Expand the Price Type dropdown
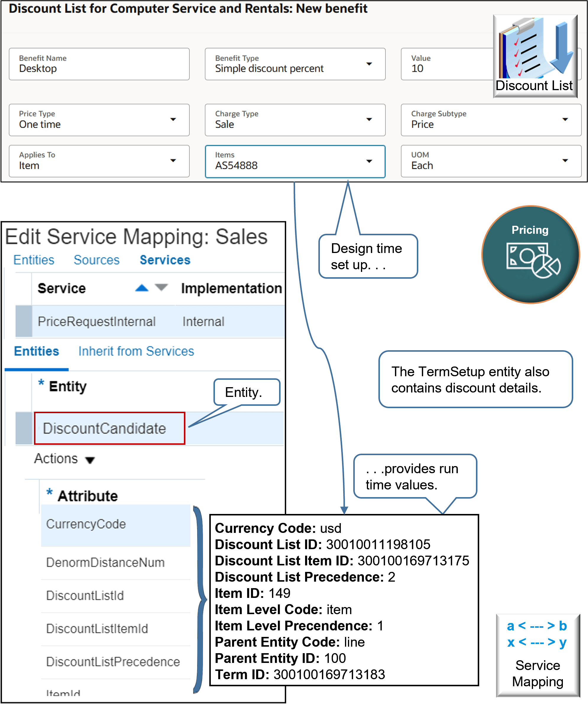The image size is (588, 704). 173,119
